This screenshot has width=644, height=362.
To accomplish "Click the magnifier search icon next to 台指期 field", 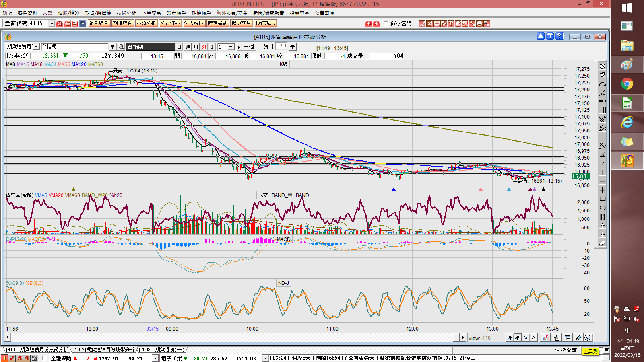I will coord(121,47).
